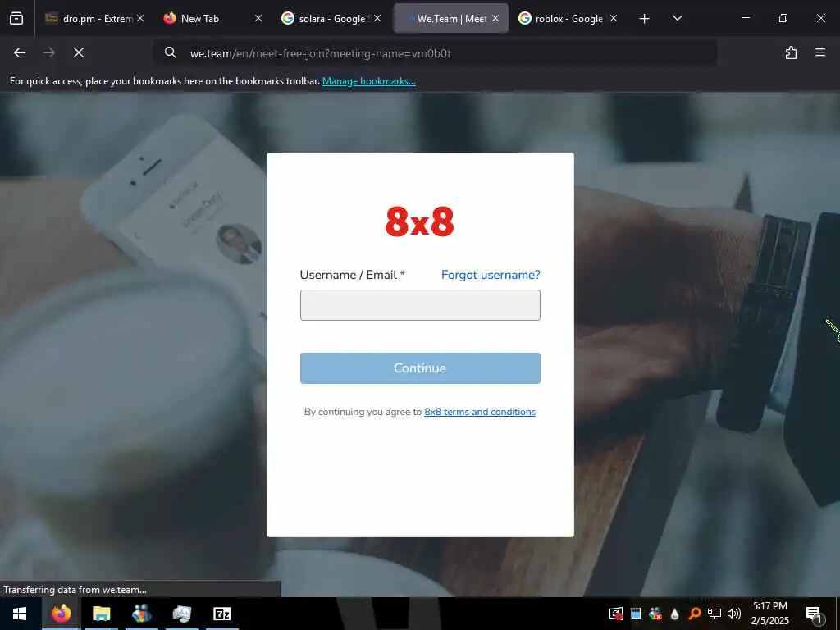This screenshot has width=840, height=630.
Task: Click the colorful people tray icon
Action: (655, 614)
